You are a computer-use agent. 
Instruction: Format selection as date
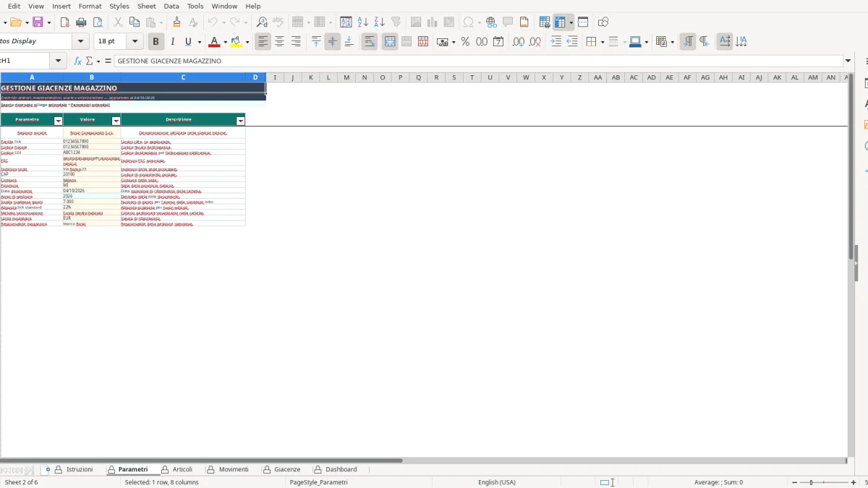498,42
